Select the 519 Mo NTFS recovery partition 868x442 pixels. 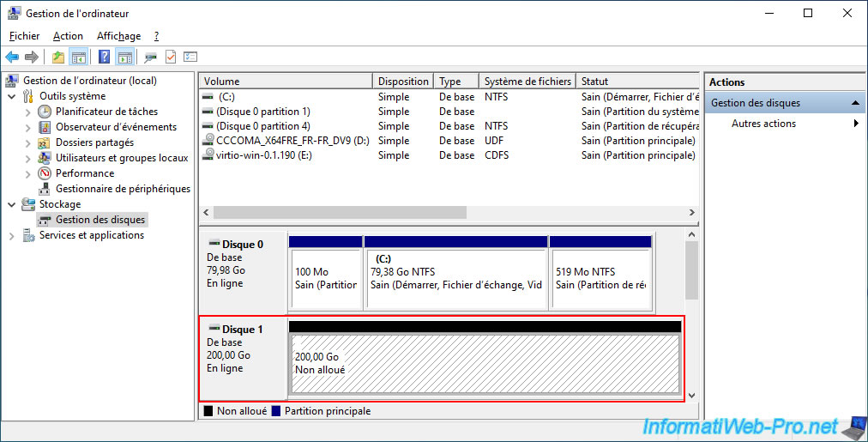click(600, 280)
